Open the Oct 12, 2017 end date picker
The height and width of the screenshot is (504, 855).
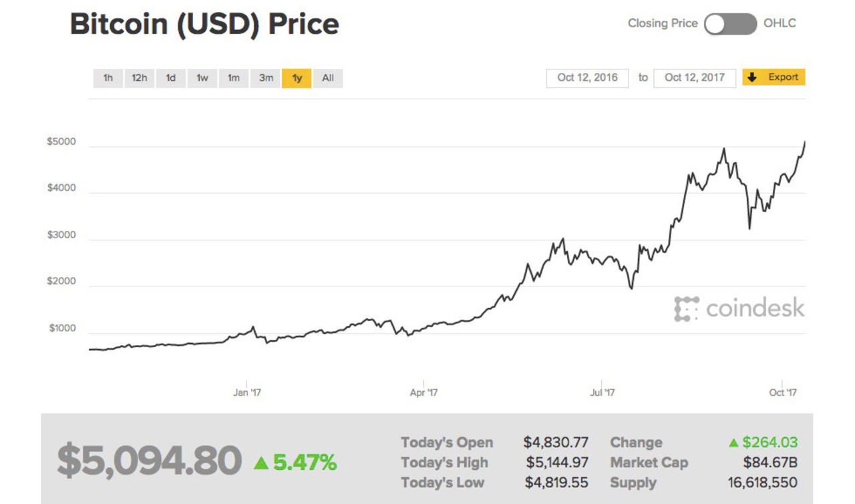point(695,77)
